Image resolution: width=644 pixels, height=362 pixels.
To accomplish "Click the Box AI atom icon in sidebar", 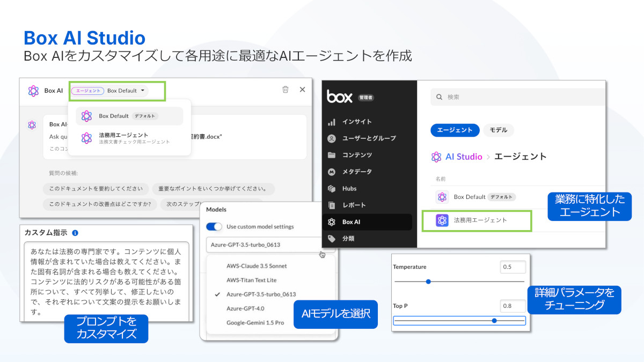I will click(x=332, y=222).
